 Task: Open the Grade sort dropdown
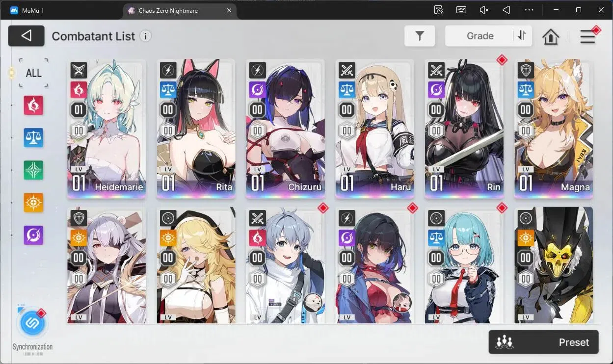pyautogui.click(x=480, y=36)
